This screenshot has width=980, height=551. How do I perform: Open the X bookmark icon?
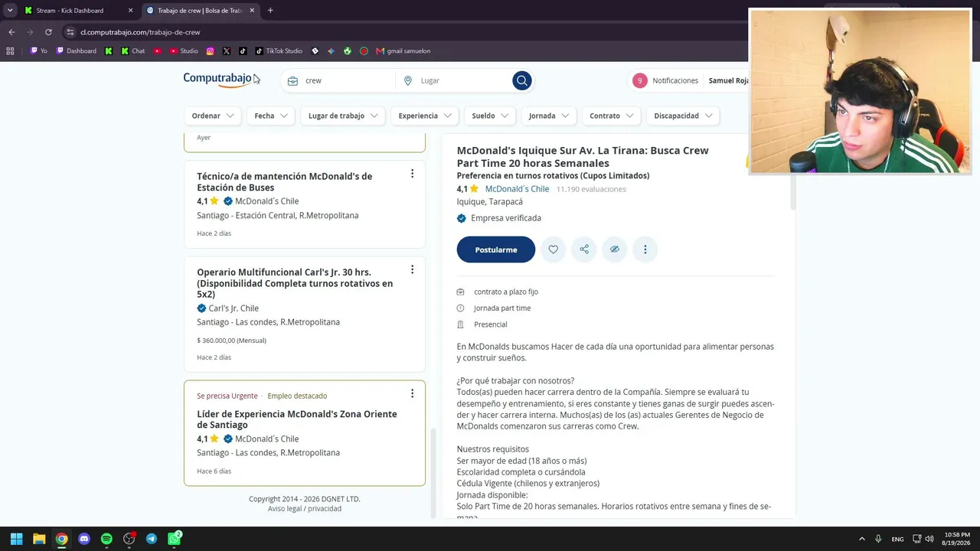click(227, 51)
